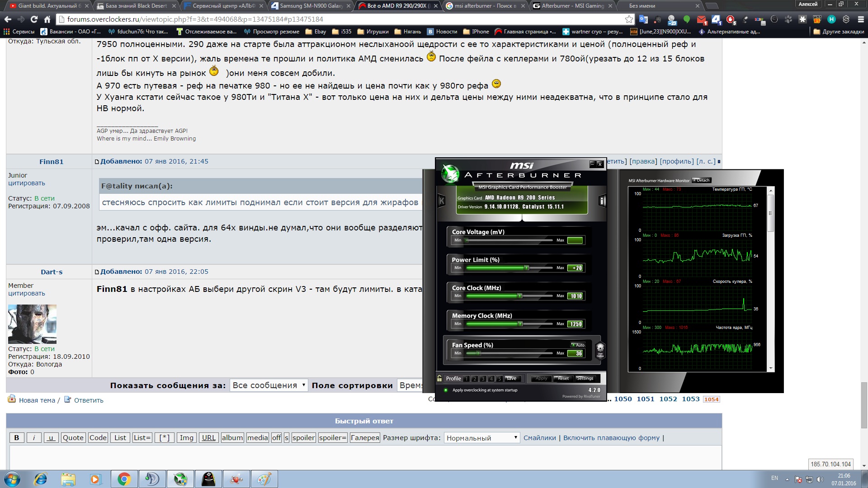Click the Afterburner User Define fan icon
Screen dimensions: 868x488
pyautogui.click(x=600, y=350)
